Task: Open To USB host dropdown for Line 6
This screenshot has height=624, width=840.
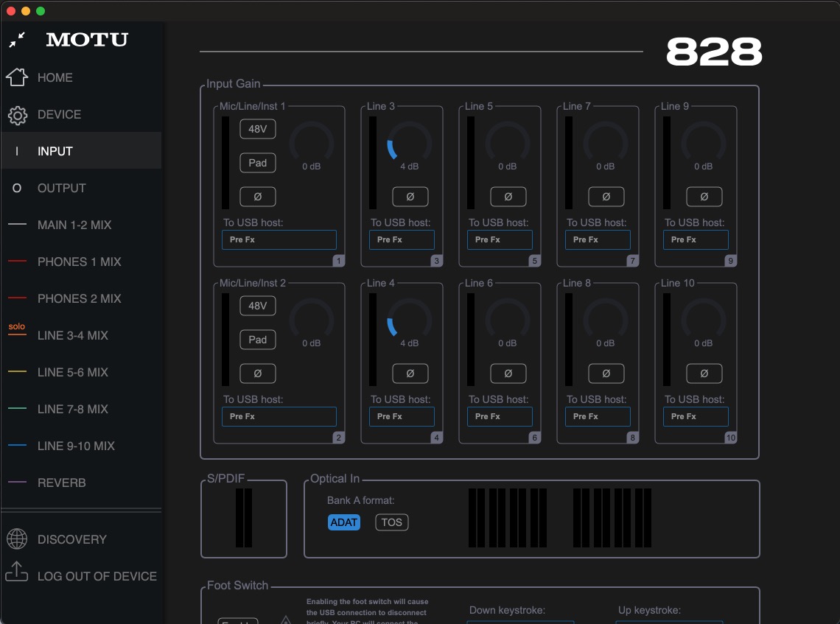Action: click(x=500, y=416)
